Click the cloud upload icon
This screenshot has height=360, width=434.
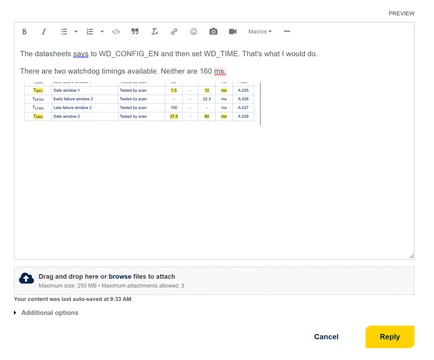[x=26, y=279]
